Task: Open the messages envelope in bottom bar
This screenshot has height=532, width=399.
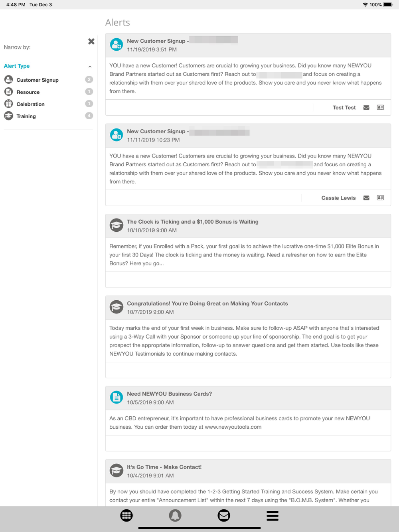Action: (224, 515)
